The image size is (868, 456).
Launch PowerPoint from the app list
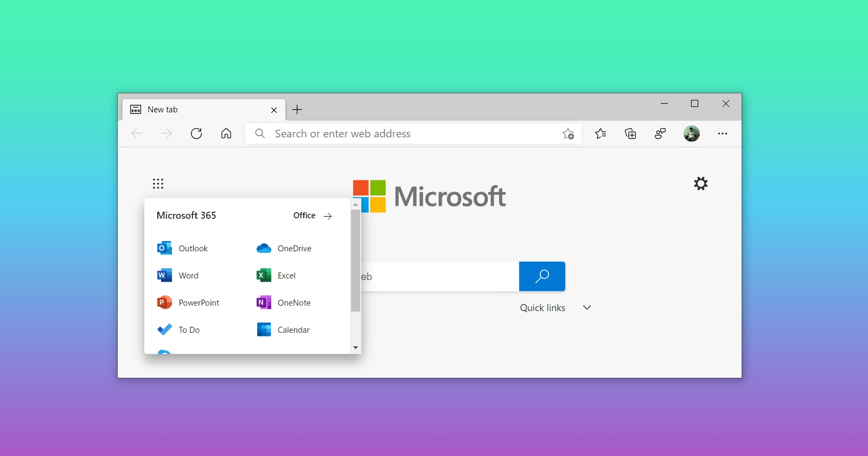pyautogui.click(x=188, y=302)
